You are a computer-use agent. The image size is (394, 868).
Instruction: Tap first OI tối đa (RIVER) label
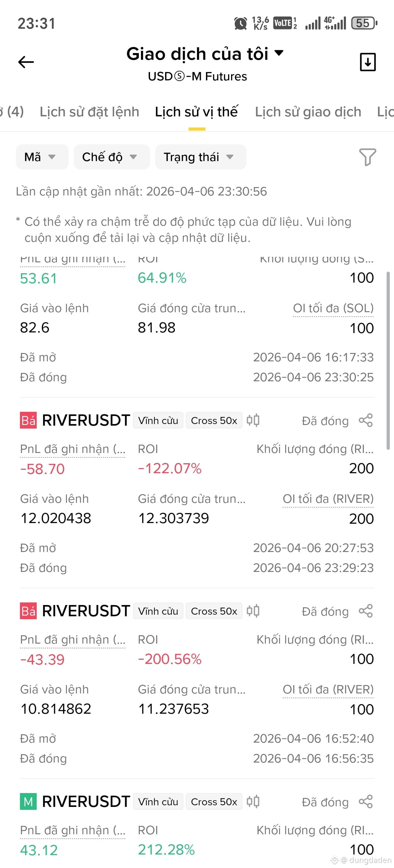(x=328, y=499)
